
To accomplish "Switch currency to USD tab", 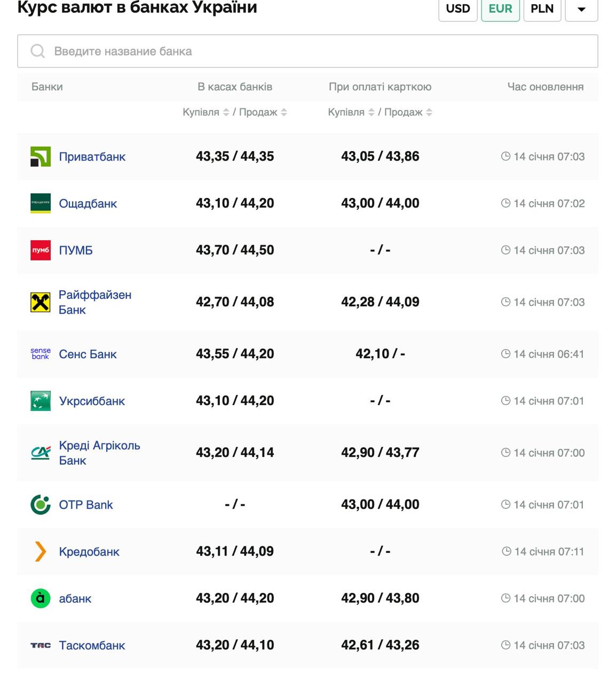I will [458, 9].
